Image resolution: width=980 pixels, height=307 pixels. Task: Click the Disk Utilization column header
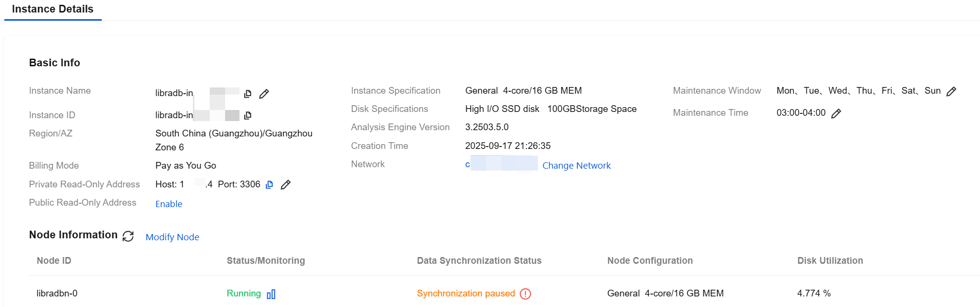pyautogui.click(x=830, y=260)
